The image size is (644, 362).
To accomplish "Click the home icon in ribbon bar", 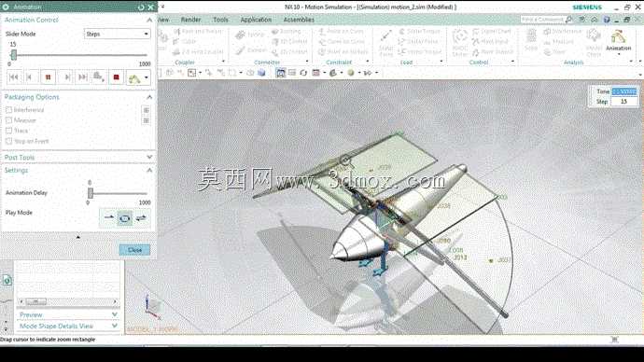I will coord(595,20).
